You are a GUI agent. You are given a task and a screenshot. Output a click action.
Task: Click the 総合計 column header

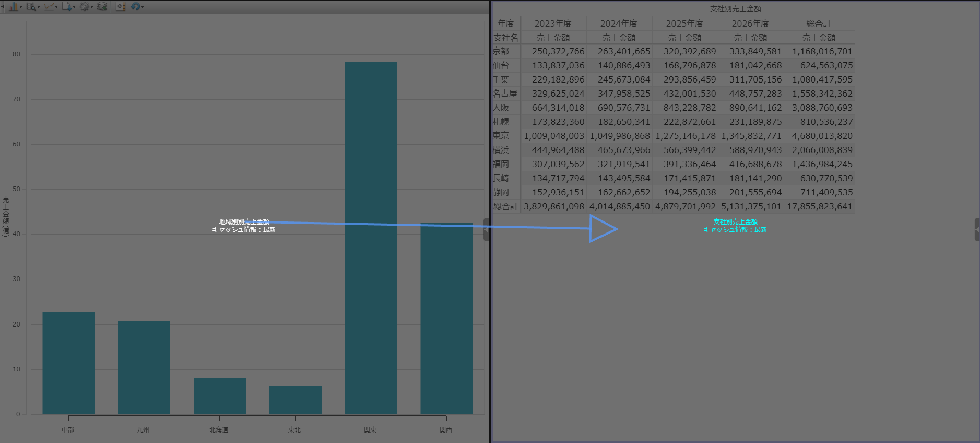click(818, 24)
